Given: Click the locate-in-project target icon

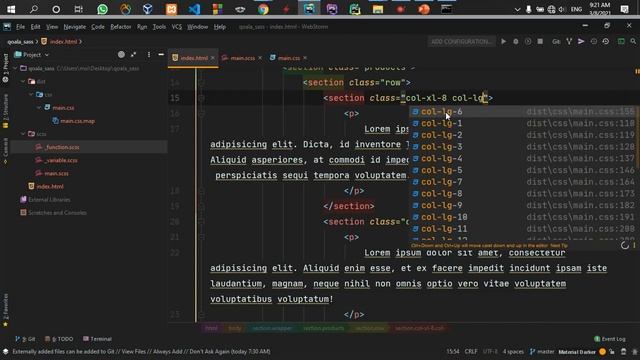Looking at the screenshot, I should click(121, 54).
